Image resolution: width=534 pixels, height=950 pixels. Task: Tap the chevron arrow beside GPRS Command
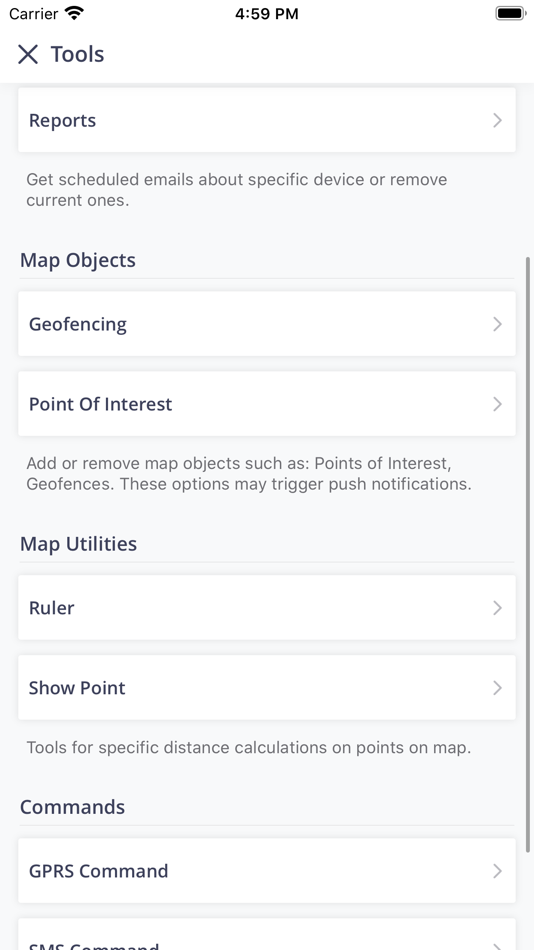coord(498,871)
